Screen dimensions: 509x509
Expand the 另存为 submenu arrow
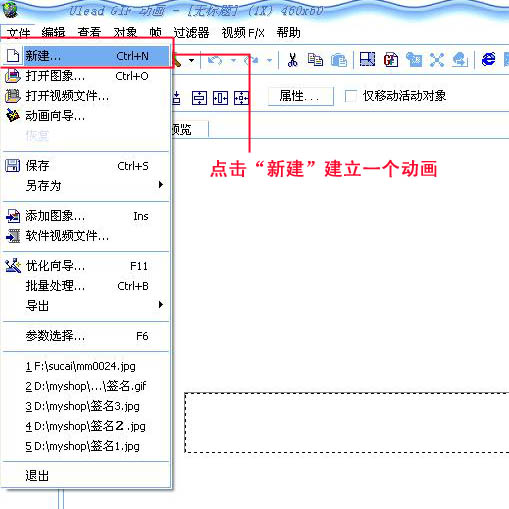click(x=161, y=185)
